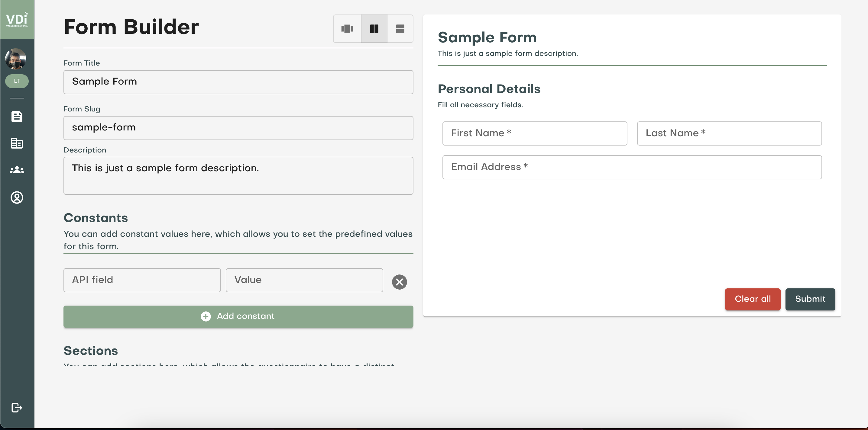
Task: Remove constant row with X icon
Action: tap(399, 282)
